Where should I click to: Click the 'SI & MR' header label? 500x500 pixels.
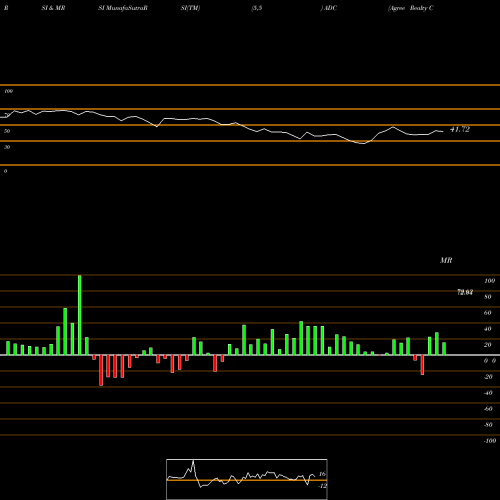(53, 8)
